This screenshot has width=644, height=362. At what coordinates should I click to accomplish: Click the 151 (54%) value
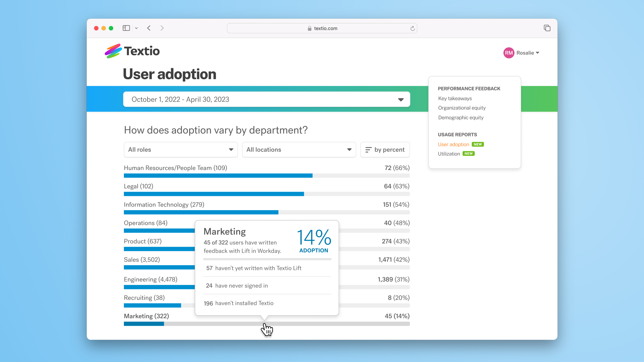[396, 205]
